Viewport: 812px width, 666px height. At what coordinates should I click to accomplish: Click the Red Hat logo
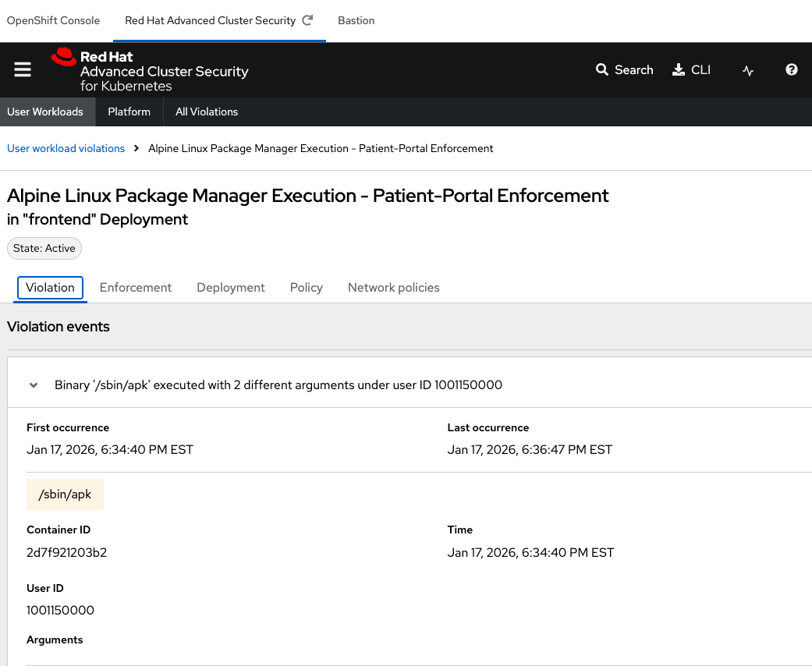(64, 57)
